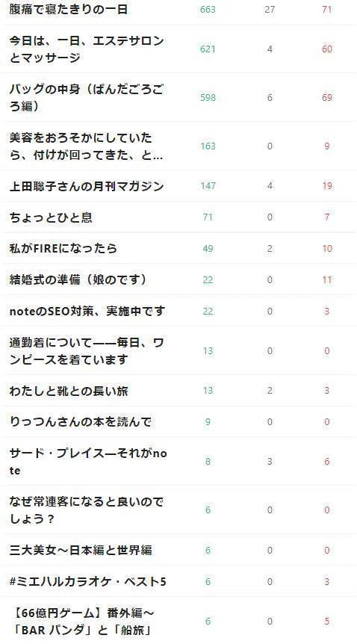The width and height of the screenshot is (357, 644).
Task: Open article 腹痛で寝たきりの一日
Action: pos(69,9)
